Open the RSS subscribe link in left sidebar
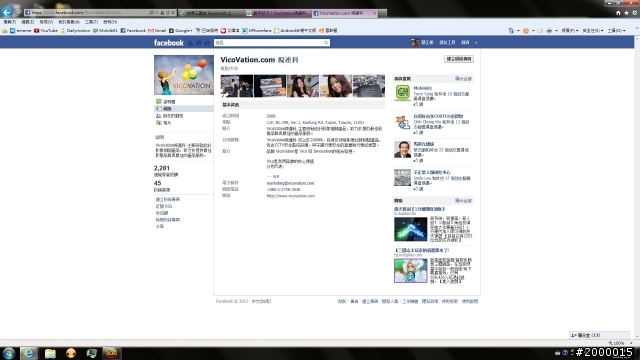This screenshot has height=360, width=640. [x=164, y=207]
